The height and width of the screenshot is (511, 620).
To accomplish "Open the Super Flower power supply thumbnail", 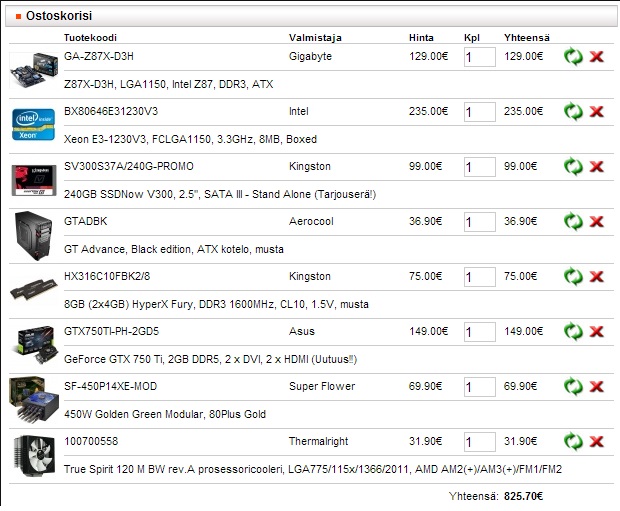I will 34,399.
